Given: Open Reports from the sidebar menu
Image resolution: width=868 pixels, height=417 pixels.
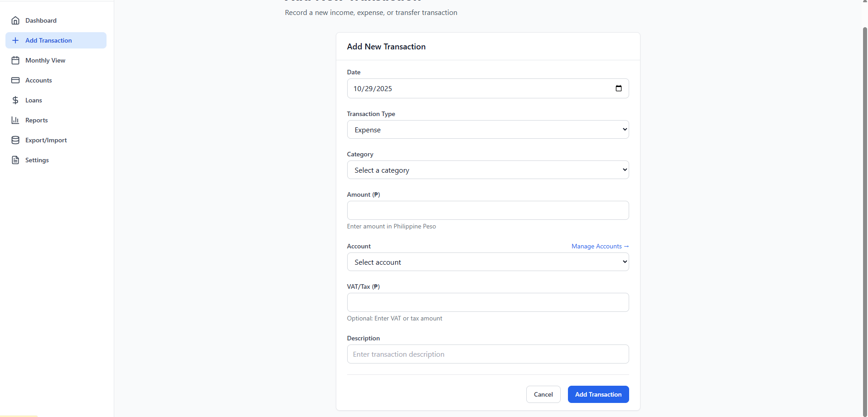Looking at the screenshot, I should click(37, 120).
